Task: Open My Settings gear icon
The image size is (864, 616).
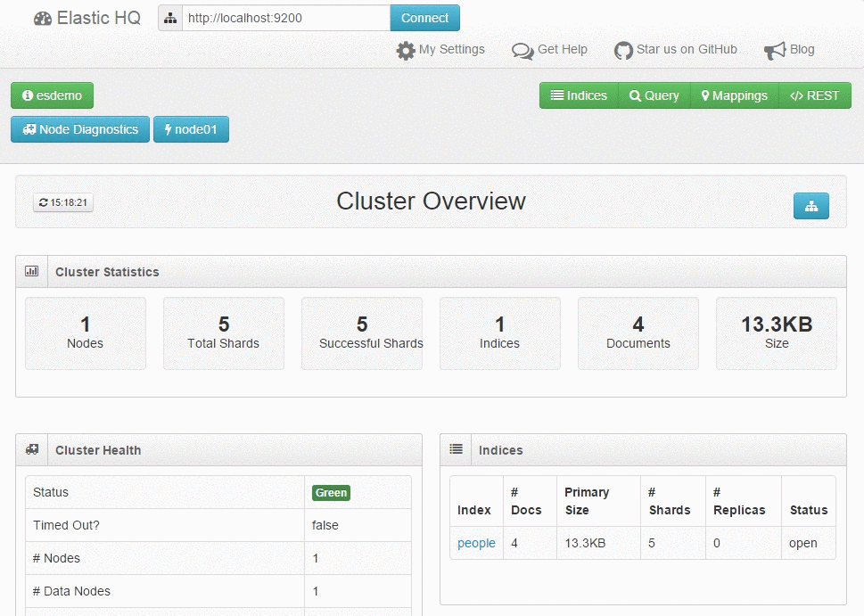Action: (406, 51)
